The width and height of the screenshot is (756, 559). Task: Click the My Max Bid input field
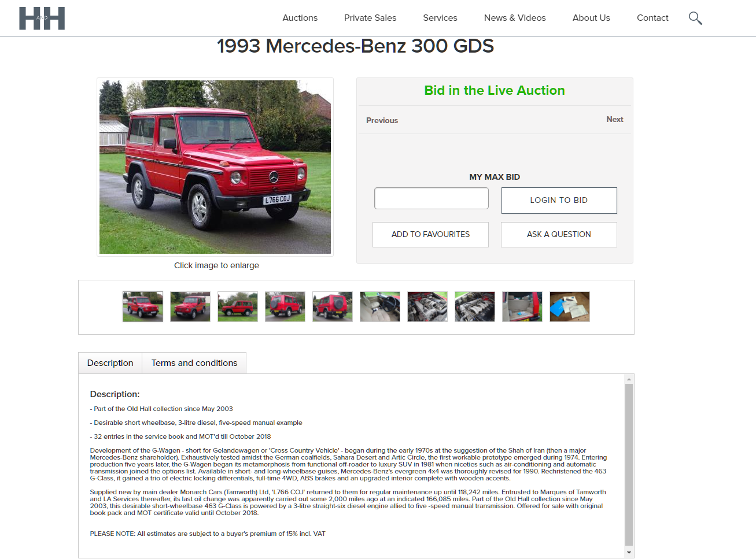coord(432,198)
